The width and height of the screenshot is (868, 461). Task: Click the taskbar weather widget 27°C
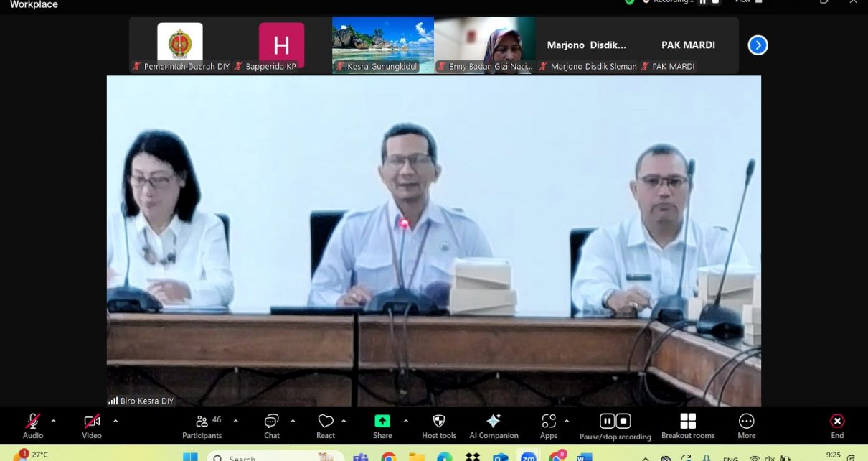pyautogui.click(x=30, y=455)
